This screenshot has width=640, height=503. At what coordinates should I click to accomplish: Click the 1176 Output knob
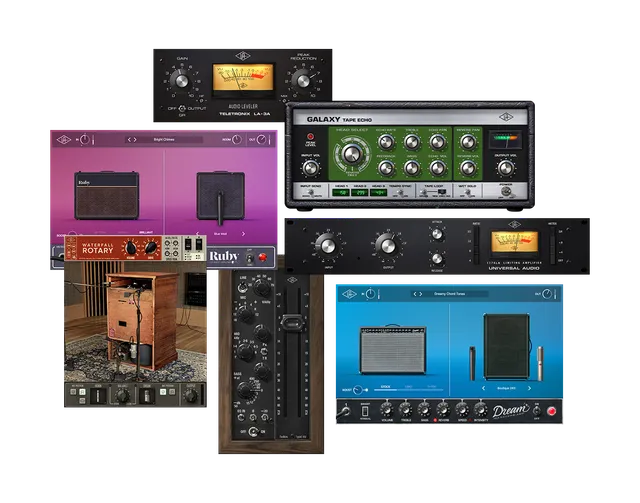(387, 245)
